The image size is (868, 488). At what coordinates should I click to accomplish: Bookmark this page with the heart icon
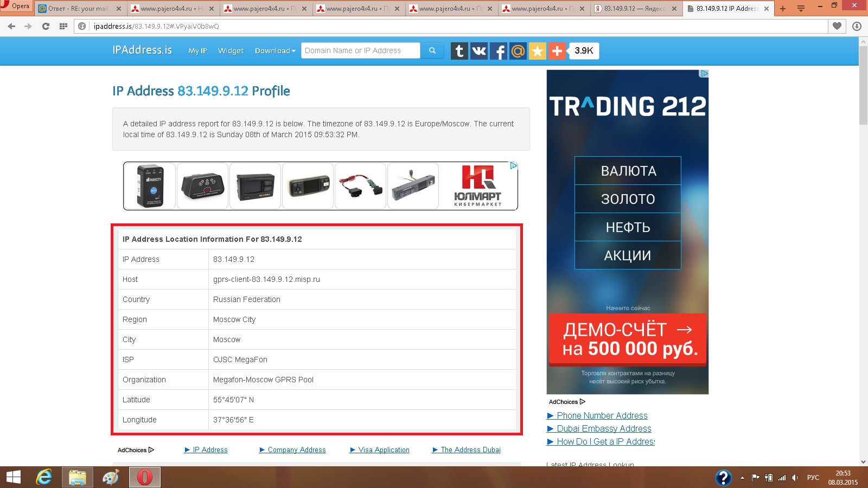837,26
